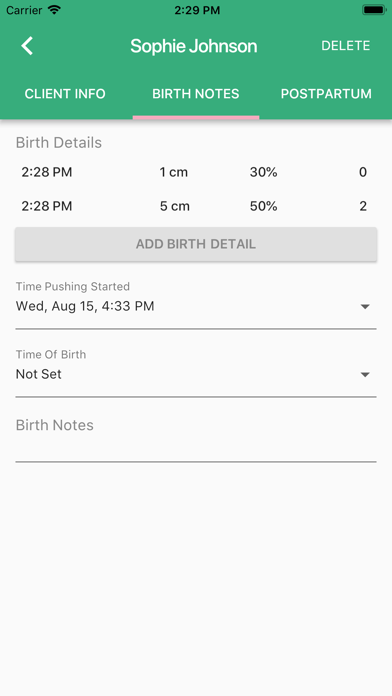Screen dimensions: 392x696
Task: Click the Not Set time of birth value
Action: point(39,374)
